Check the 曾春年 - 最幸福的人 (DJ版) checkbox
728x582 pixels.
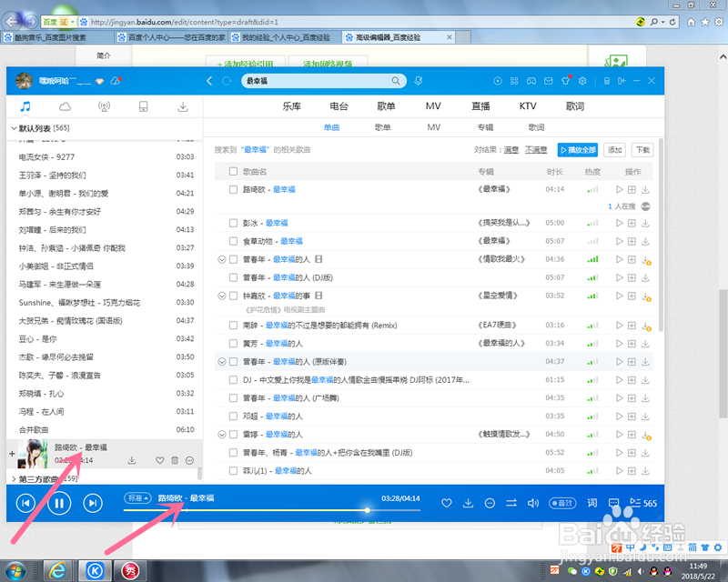click(x=234, y=277)
